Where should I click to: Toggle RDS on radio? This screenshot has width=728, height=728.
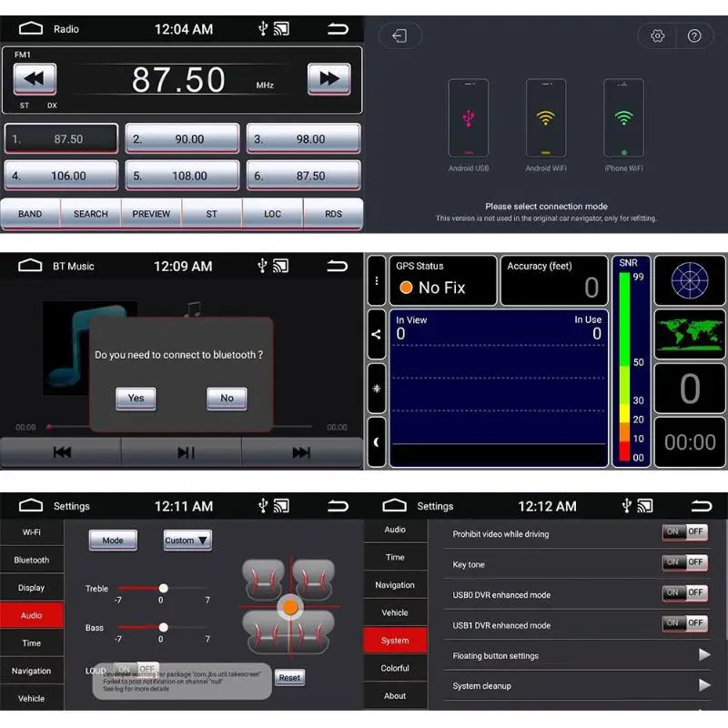pyautogui.click(x=333, y=214)
